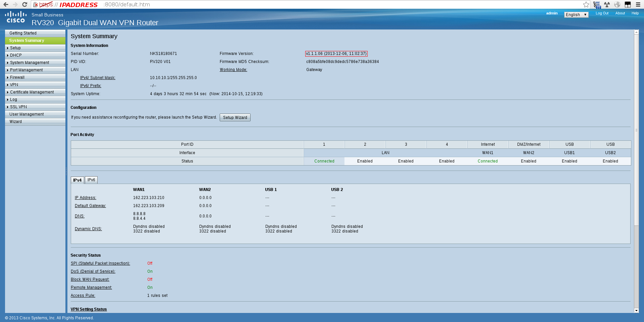Open Block WAN Request link

pyautogui.click(x=90, y=279)
